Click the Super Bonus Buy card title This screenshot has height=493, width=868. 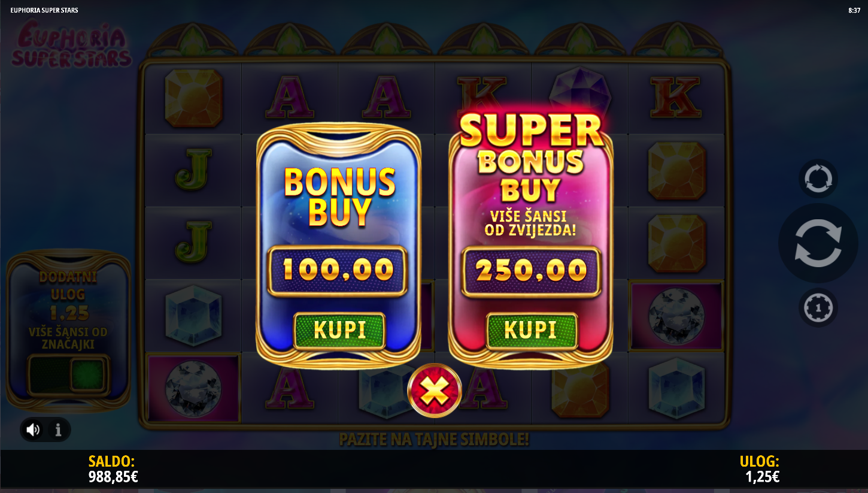click(x=531, y=158)
